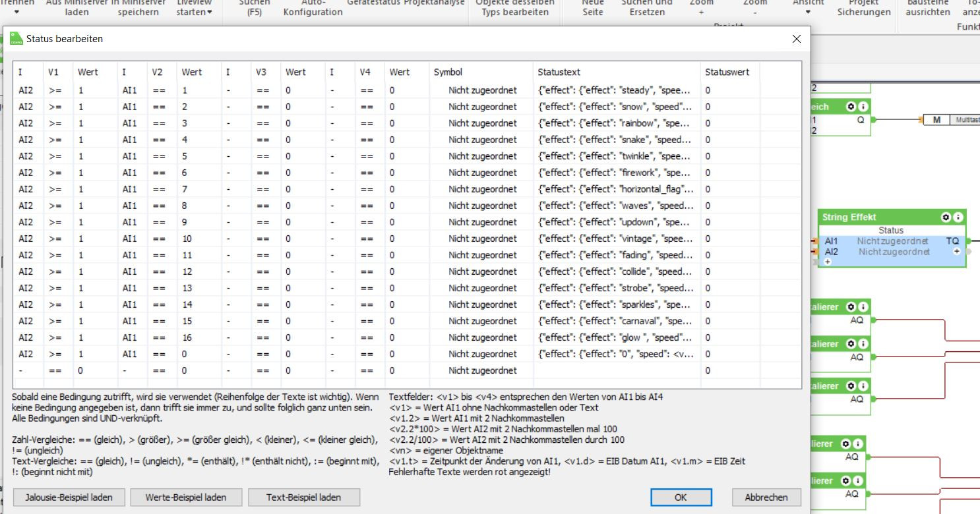Image resolution: width=980 pixels, height=514 pixels.
Task: Cancel with the Abbrechen button
Action: [766, 497]
